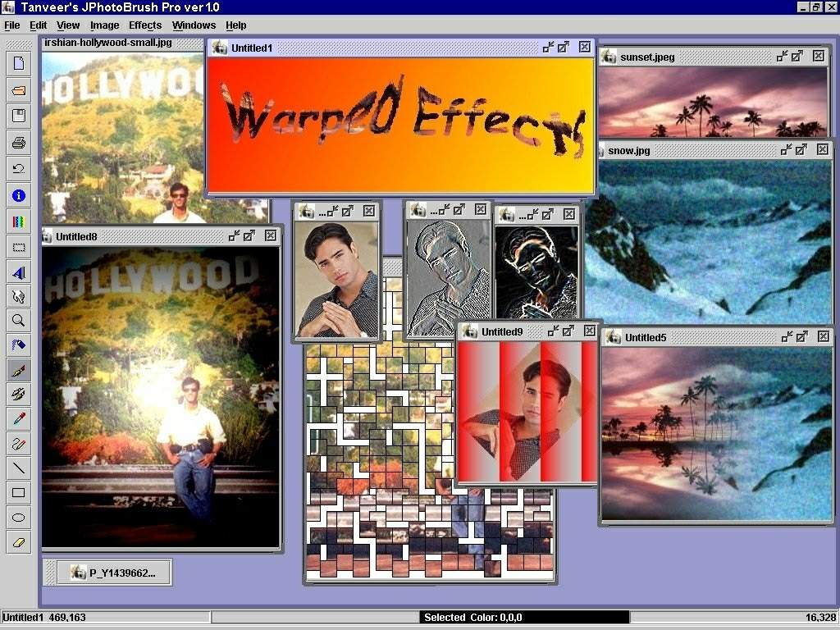The height and width of the screenshot is (630, 840).
Task: Click the "Untitled1 469,163" status text
Action: [x=44, y=617]
